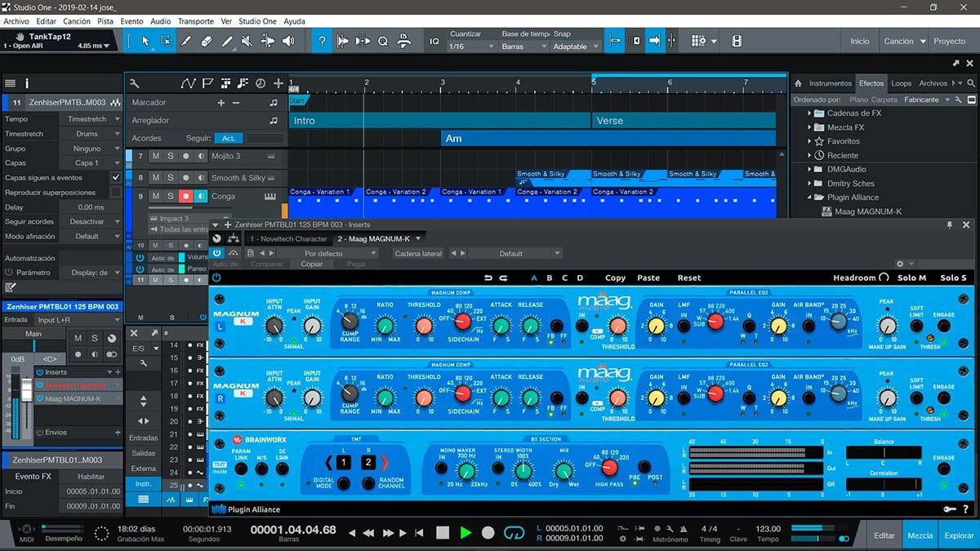
Task: Expand the Favoritos folder in browser
Action: pos(810,141)
